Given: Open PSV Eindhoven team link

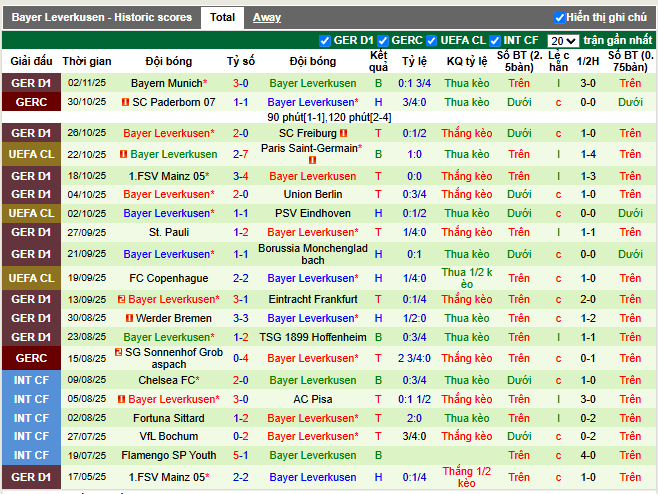Looking at the screenshot, I should click(x=313, y=213).
